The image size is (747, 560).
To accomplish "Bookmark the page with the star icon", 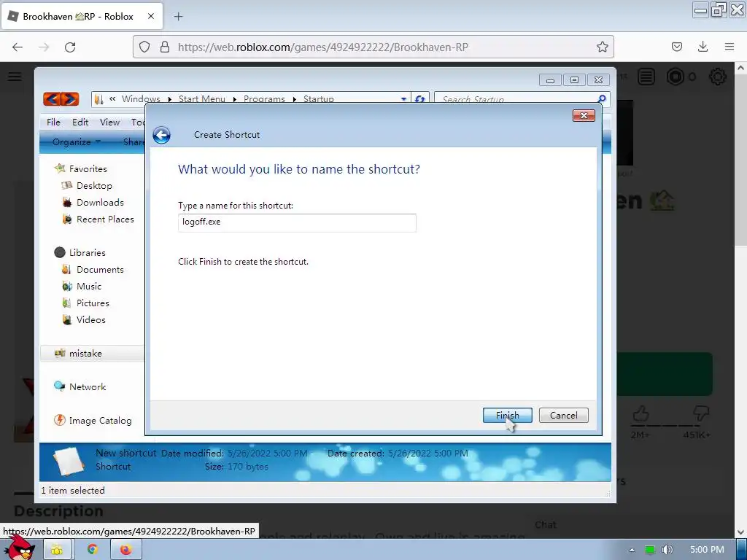I will [x=602, y=47].
